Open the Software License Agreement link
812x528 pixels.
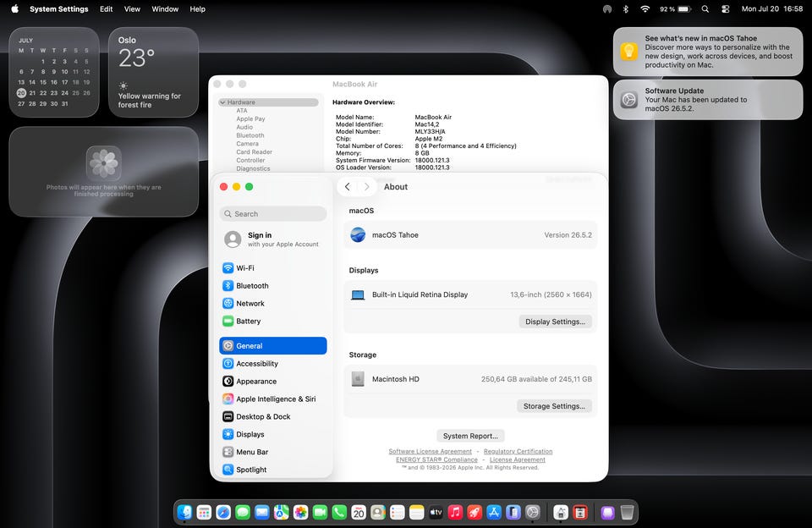pyautogui.click(x=430, y=451)
